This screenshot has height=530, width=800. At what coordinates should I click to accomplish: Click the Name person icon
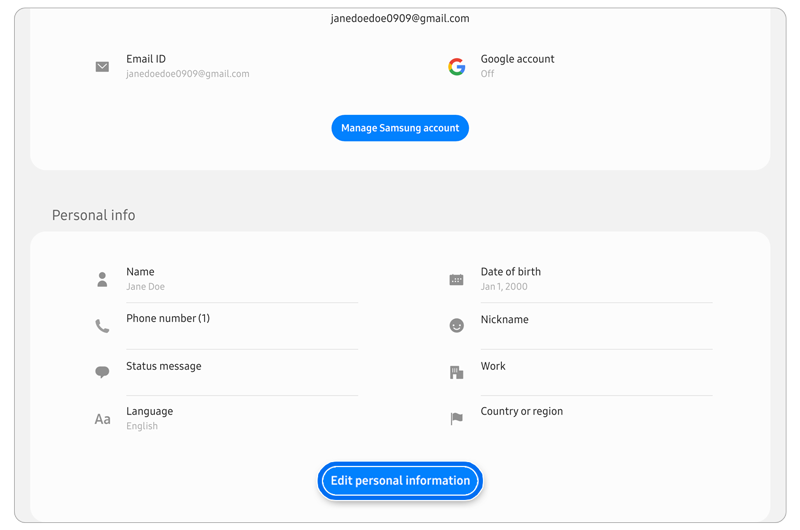pos(102,280)
